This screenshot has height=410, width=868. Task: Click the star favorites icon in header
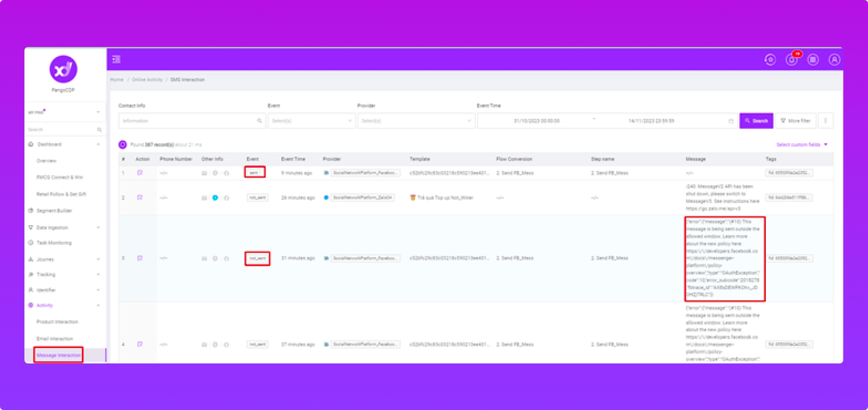770,60
